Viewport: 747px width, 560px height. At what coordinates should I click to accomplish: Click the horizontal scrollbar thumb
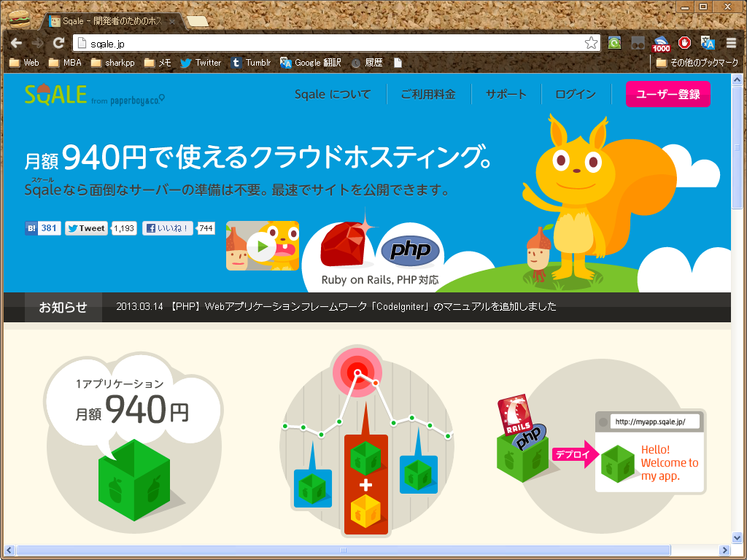343,551
